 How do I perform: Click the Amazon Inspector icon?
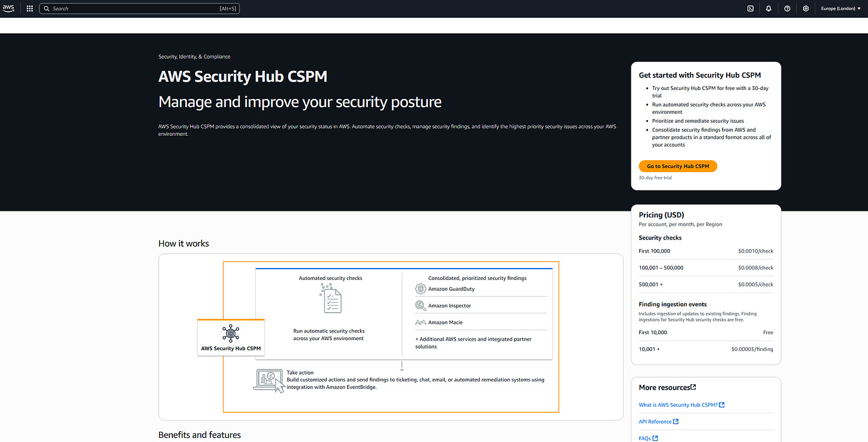pos(420,306)
